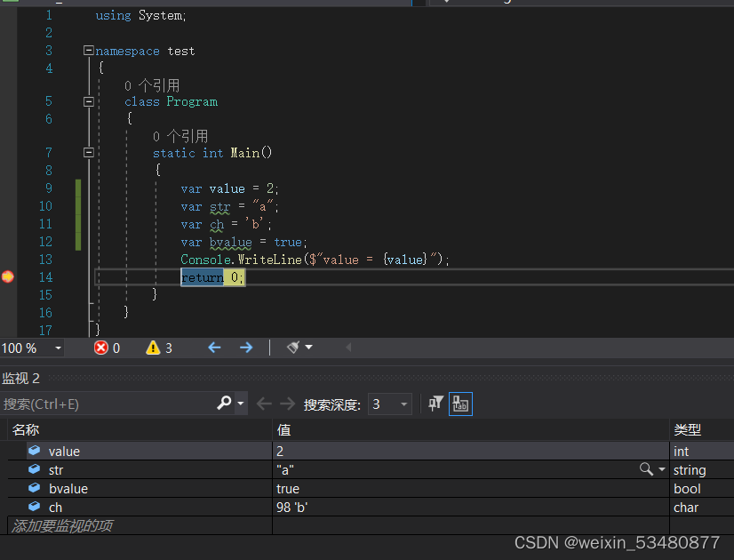Click the 名称 column header
The width and height of the screenshot is (734, 560).
pos(140,430)
